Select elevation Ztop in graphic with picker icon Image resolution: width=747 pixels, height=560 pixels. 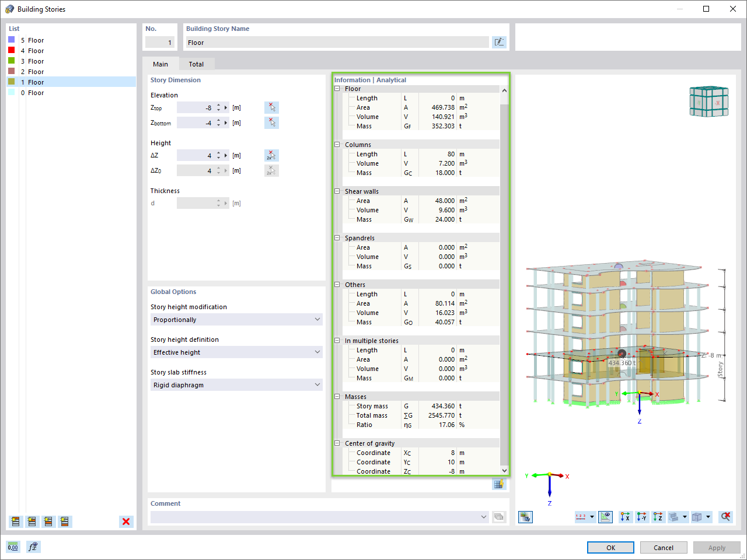[271, 107]
